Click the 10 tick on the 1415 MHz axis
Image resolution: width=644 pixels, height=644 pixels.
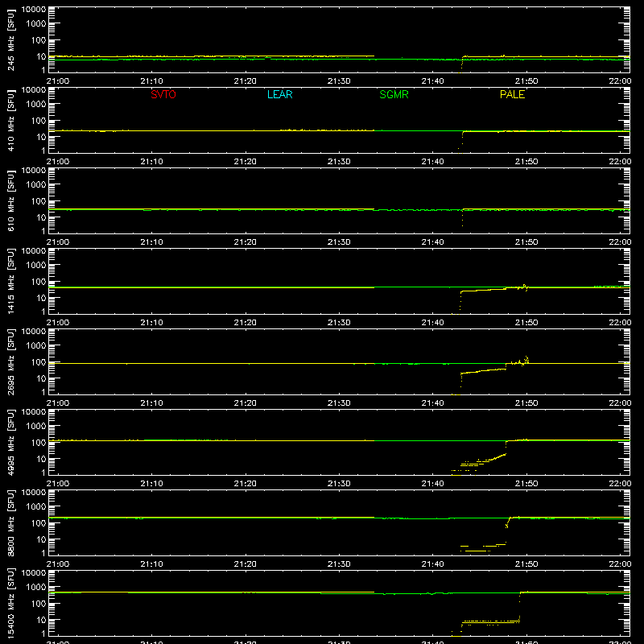41,298
